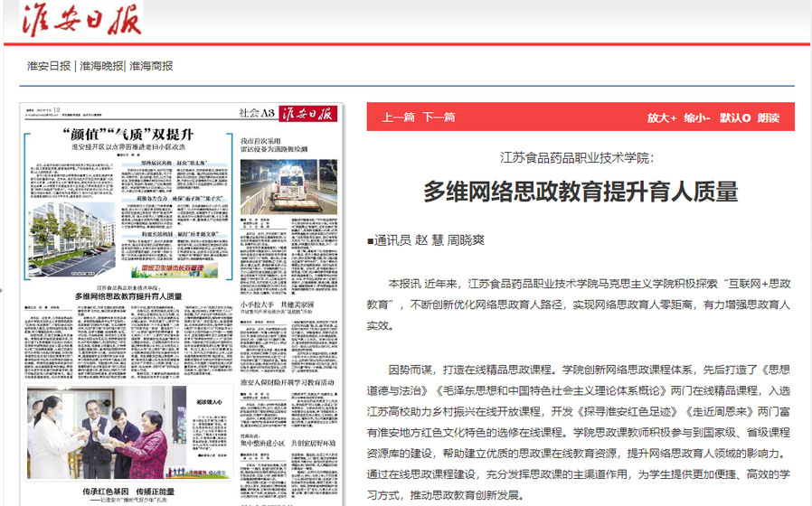Open 多维网络思政教育提升育人质量 headline on page image
This screenshot has width=812, height=506.
tap(127, 296)
